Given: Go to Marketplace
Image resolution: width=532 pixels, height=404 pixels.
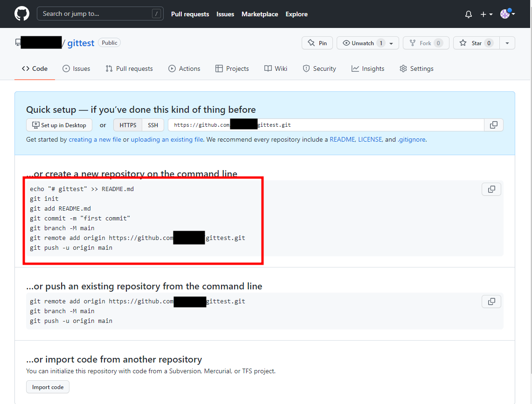Looking at the screenshot, I should coord(260,14).
